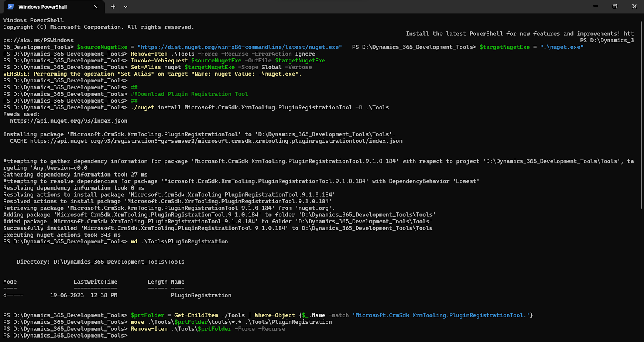644x342 pixels.
Task: Click "Gathering dependency information took 27 ms"
Action: pos(75,175)
